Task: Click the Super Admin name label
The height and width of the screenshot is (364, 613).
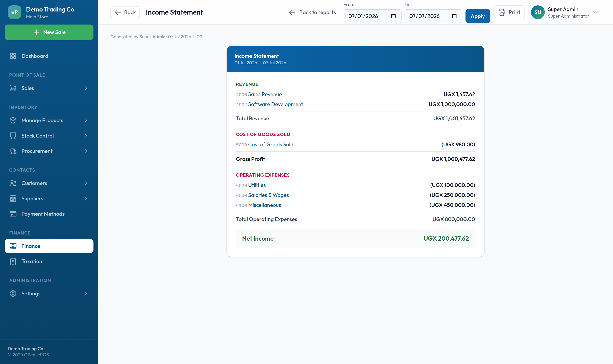Action: (563, 9)
